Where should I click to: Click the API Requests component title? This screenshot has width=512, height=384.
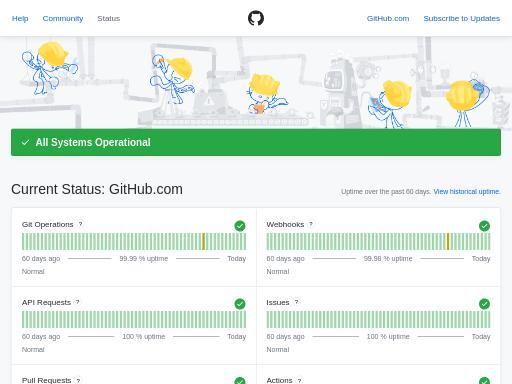[x=46, y=302]
